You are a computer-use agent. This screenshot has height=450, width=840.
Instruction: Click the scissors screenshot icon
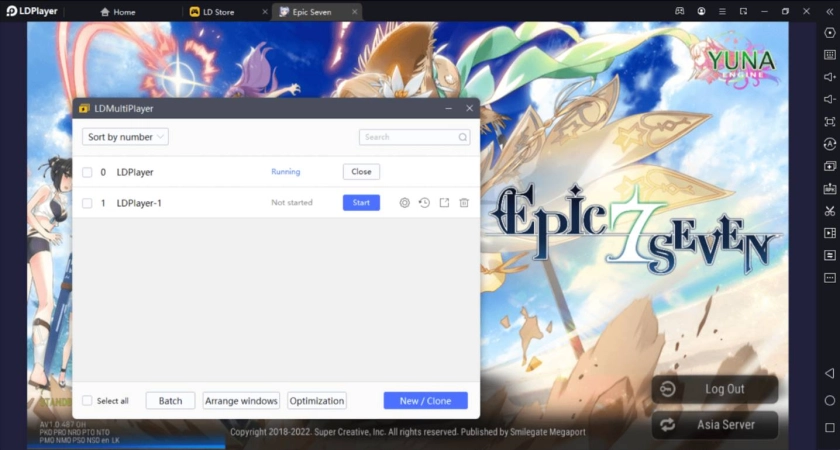click(x=829, y=211)
